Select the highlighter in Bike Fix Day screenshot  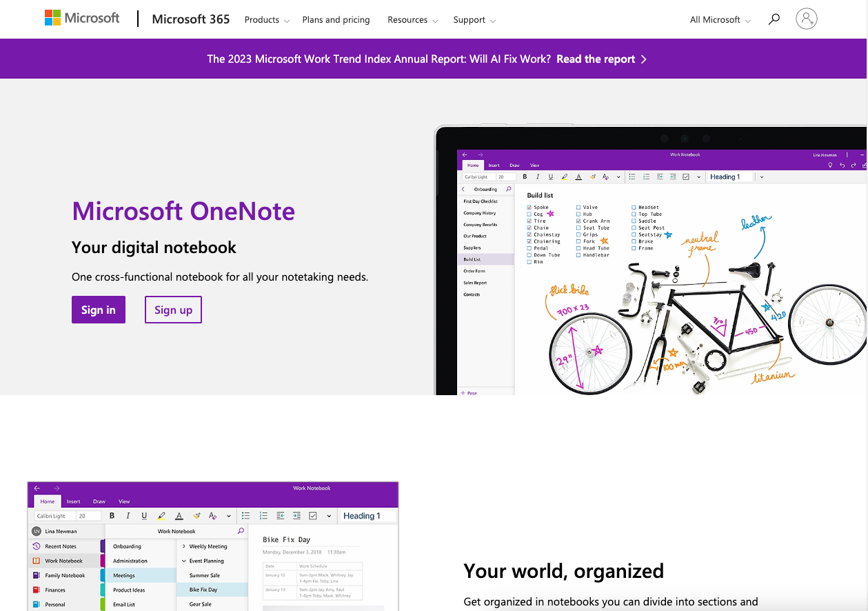161,516
